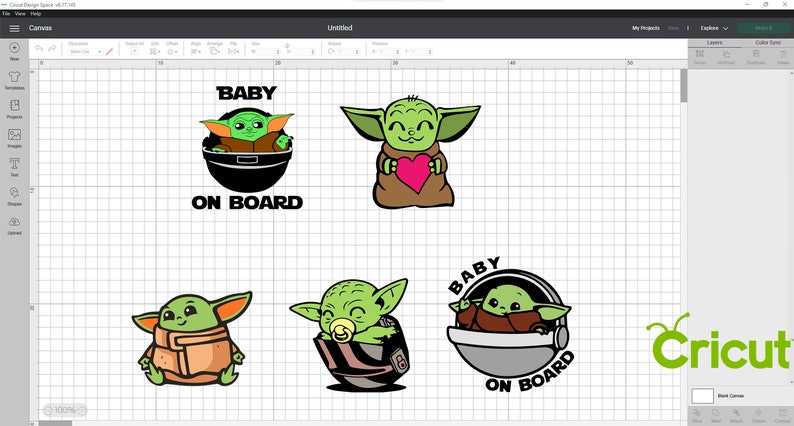The image size is (794, 426).
Task: Click the Untitled project title
Action: pos(339,28)
